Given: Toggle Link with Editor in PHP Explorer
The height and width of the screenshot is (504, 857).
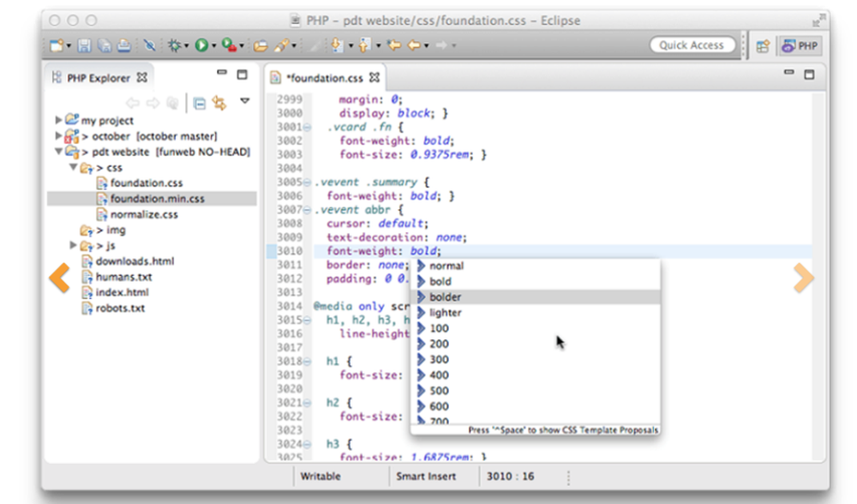Looking at the screenshot, I should (219, 103).
